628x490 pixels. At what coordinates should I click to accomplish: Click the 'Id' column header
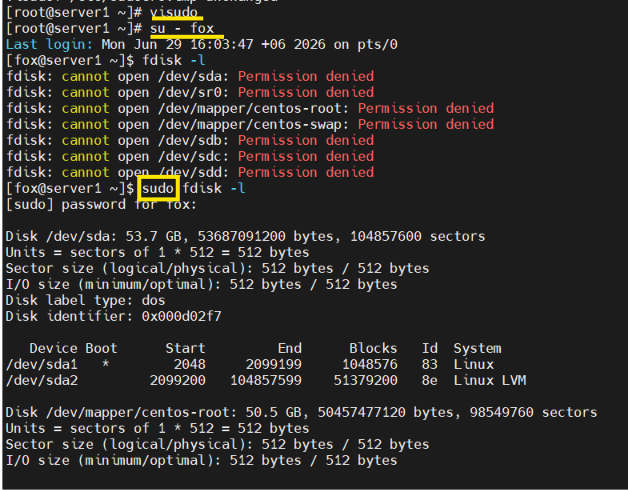tap(430, 348)
